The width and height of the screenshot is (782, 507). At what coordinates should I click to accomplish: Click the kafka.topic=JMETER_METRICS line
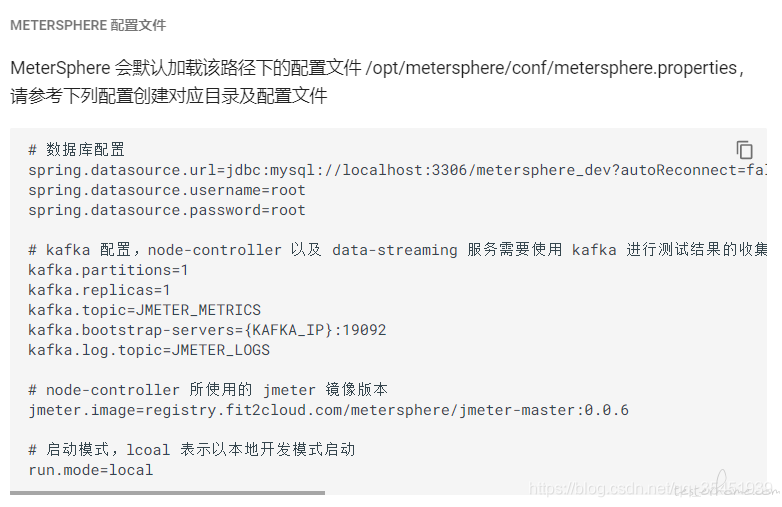pyautogui.click(x=144, y=310)
